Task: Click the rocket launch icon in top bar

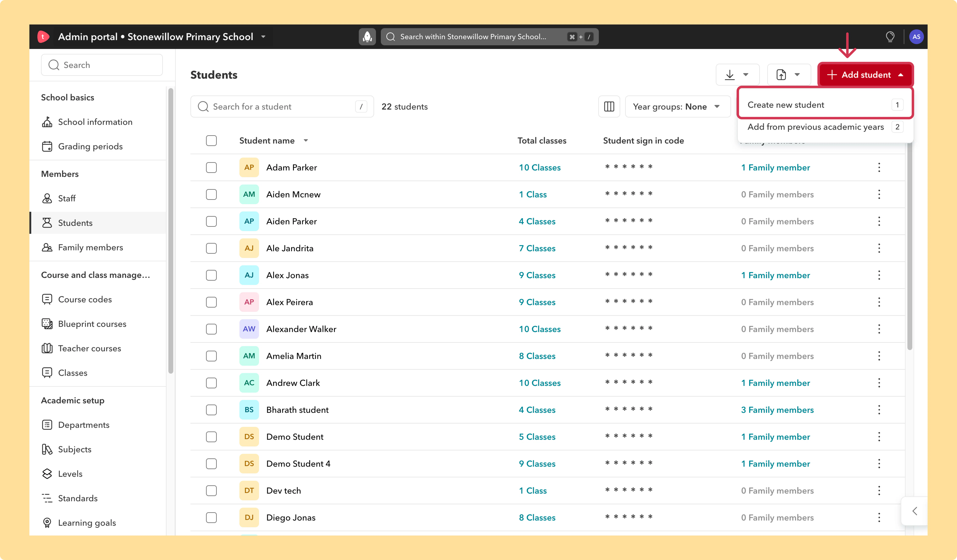Action: 367,37
